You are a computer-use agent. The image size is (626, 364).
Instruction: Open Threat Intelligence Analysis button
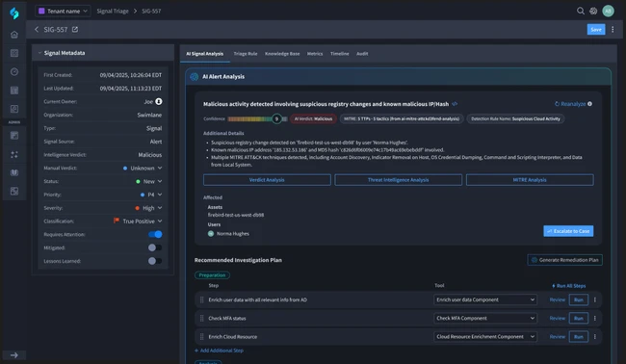click(x=398, y=180)
